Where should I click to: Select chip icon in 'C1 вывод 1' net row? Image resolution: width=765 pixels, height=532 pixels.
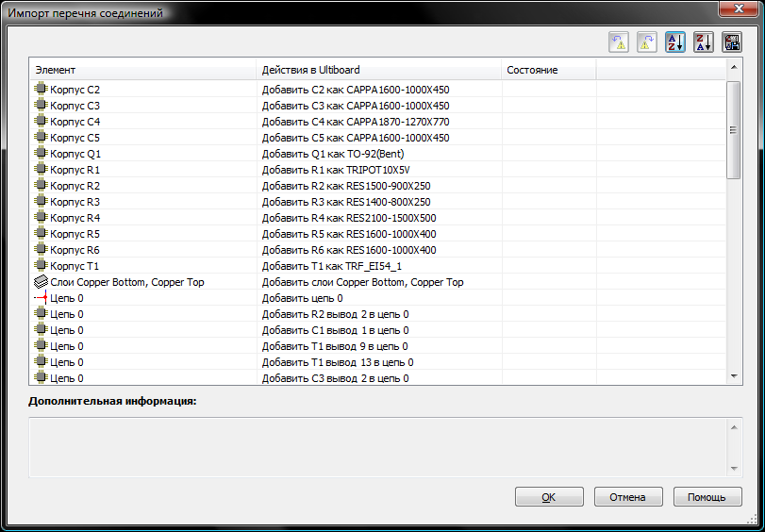click(41, 330)
